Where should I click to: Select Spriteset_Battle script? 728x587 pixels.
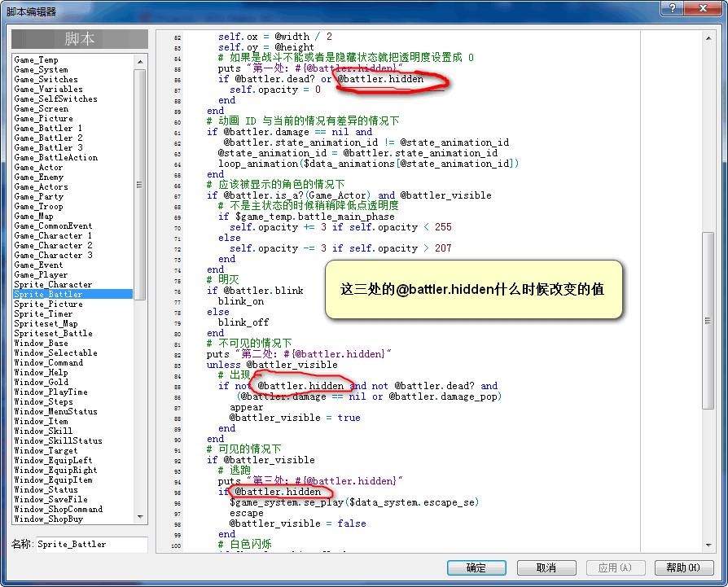[x=54, y=333]
